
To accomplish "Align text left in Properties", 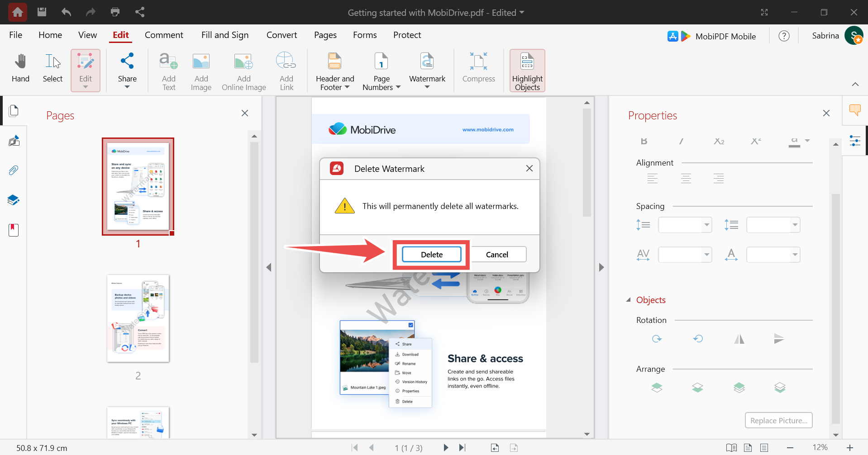I will click(653, 178).
